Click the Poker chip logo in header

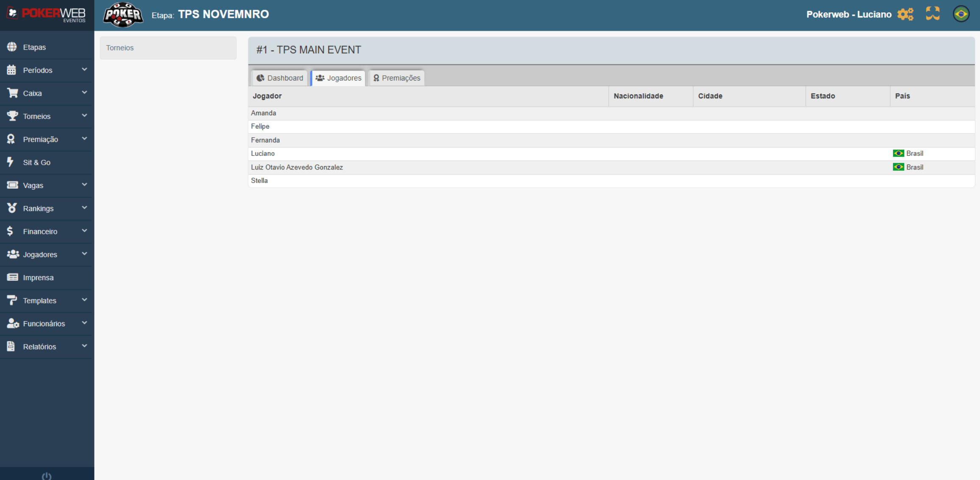coord(123,15)
